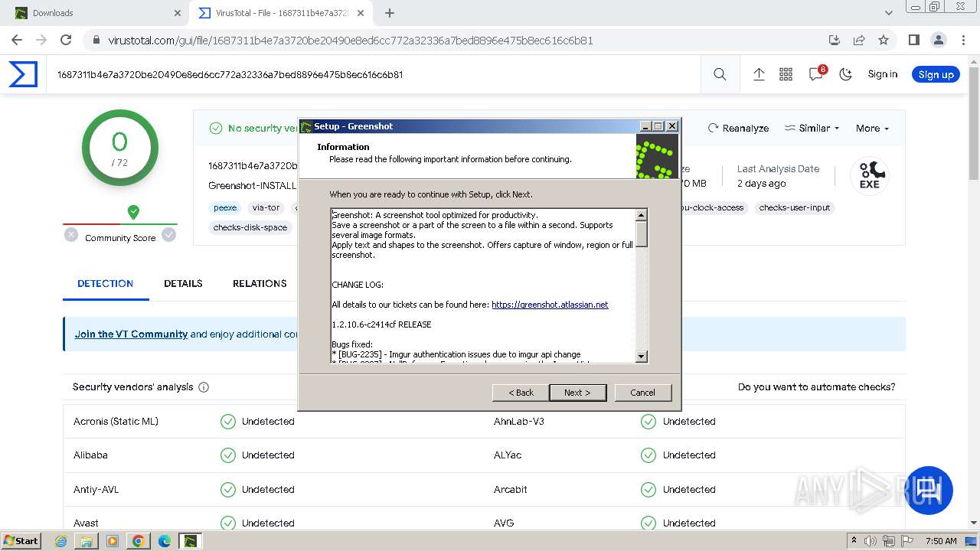Toggle the Chrome side panel icon

tap(913, 41)
